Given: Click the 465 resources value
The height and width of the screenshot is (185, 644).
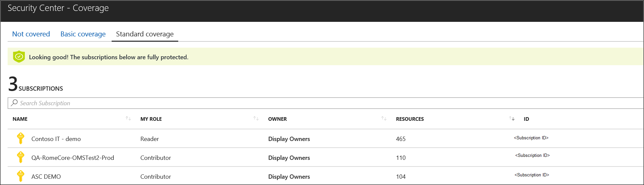Looking at the screenshot, I should click(401, 139).
